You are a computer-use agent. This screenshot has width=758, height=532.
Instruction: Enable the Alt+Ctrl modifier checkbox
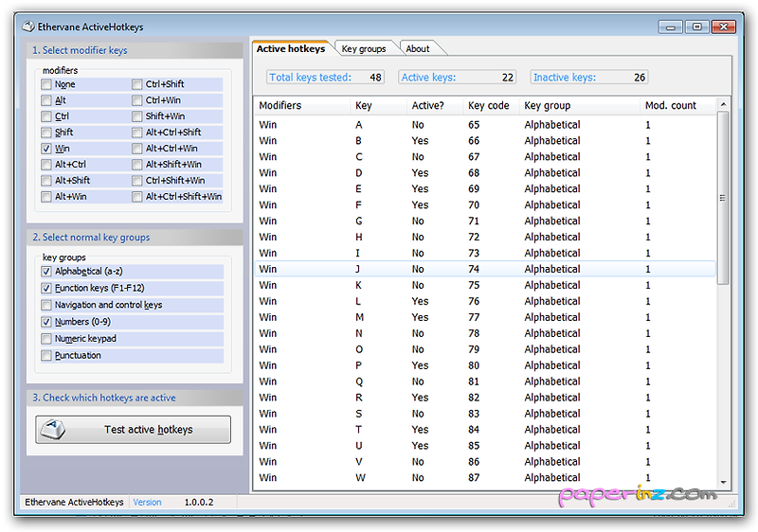(x=46, y=165)
